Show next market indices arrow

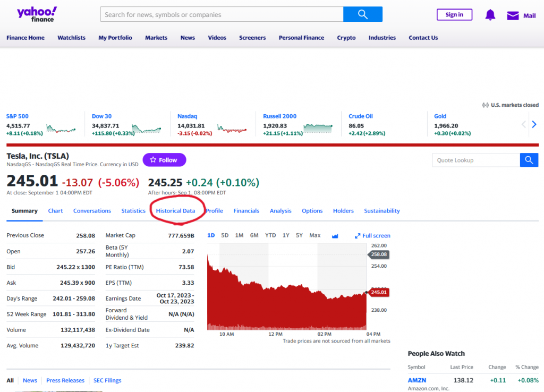[534, 124]
